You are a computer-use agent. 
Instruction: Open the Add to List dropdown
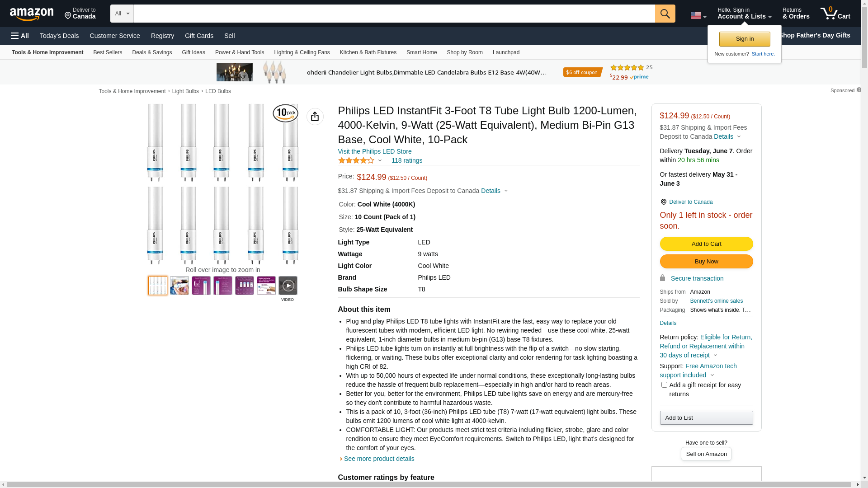click(706, 418)
